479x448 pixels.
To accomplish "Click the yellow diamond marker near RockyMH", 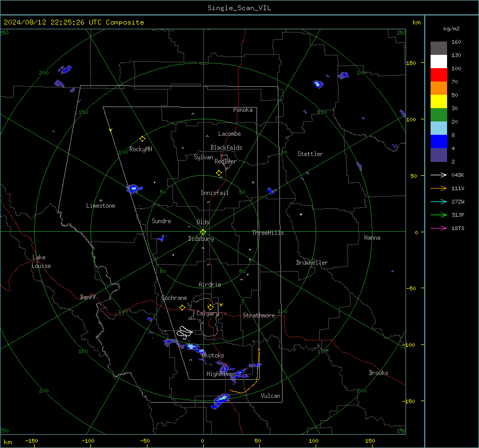I will click(142, 139).
